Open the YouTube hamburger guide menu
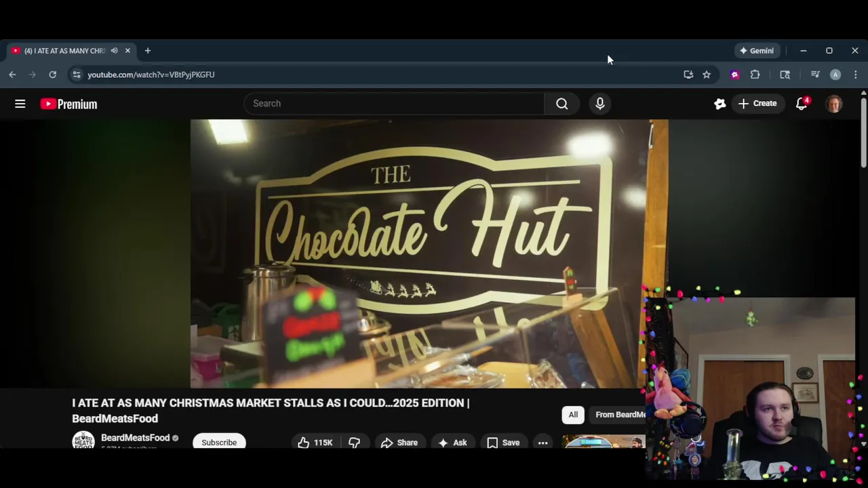 [20, 104]
